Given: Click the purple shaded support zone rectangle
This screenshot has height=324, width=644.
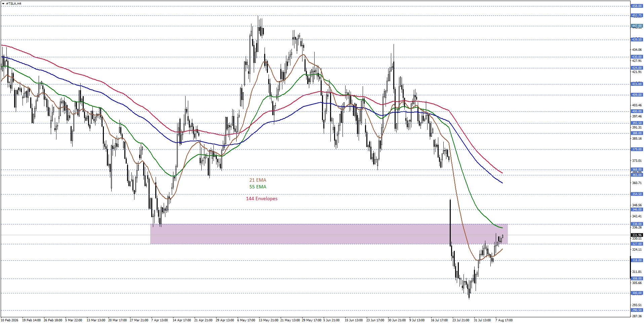Looking at the screenshot, I should 329,234.
